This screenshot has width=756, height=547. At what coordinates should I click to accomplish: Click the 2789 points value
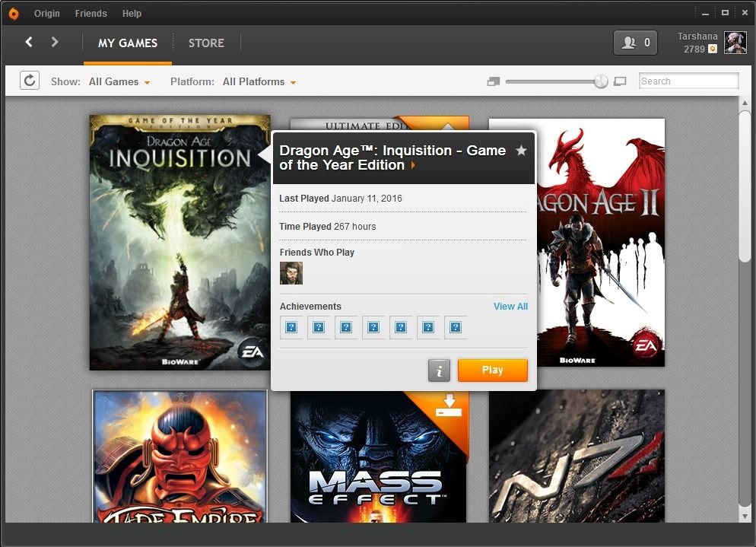click(694, 49)
